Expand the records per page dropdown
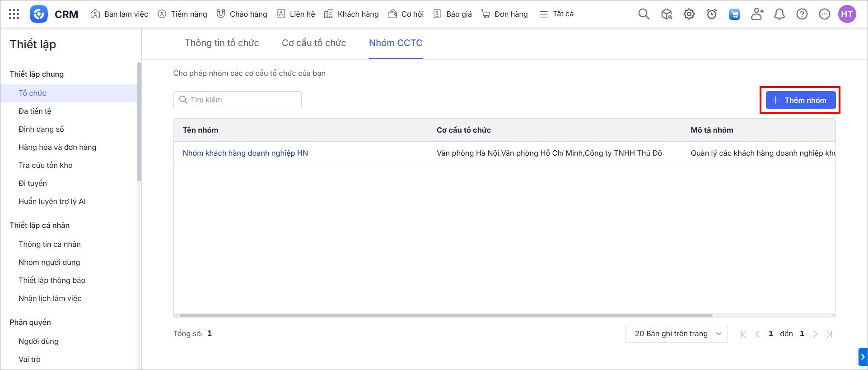Image resolution: width=868 pixels, height=370 pixels. click(676, 334)
